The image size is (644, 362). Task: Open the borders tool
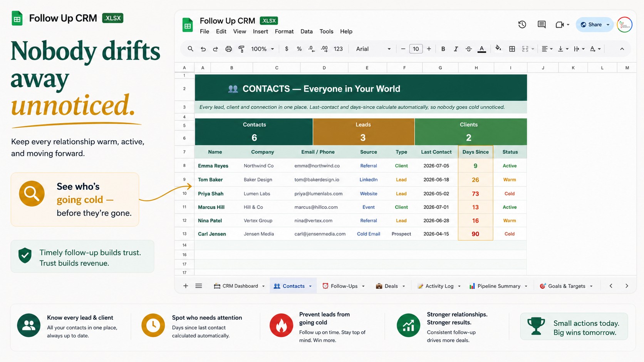[512, 49]
